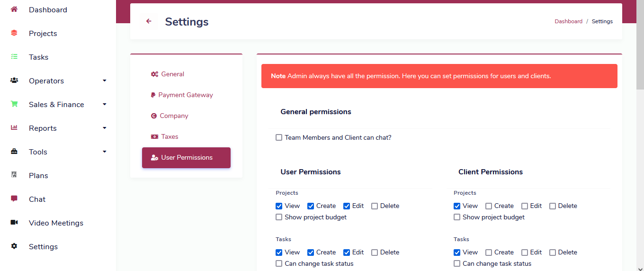Select the Taxes settings tab
This screenshot has height=271, width=644.
169,136
